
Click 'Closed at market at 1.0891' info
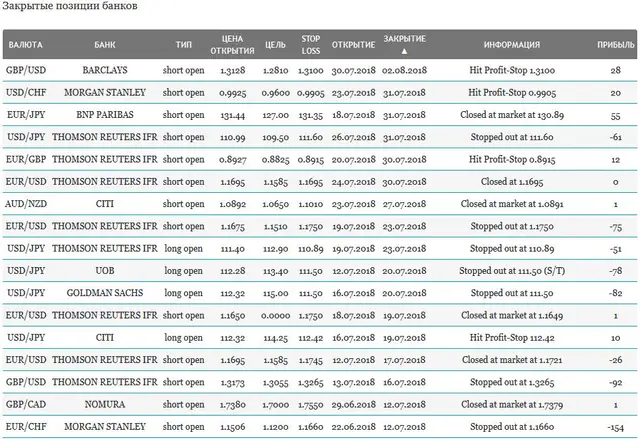click(512, 204)
